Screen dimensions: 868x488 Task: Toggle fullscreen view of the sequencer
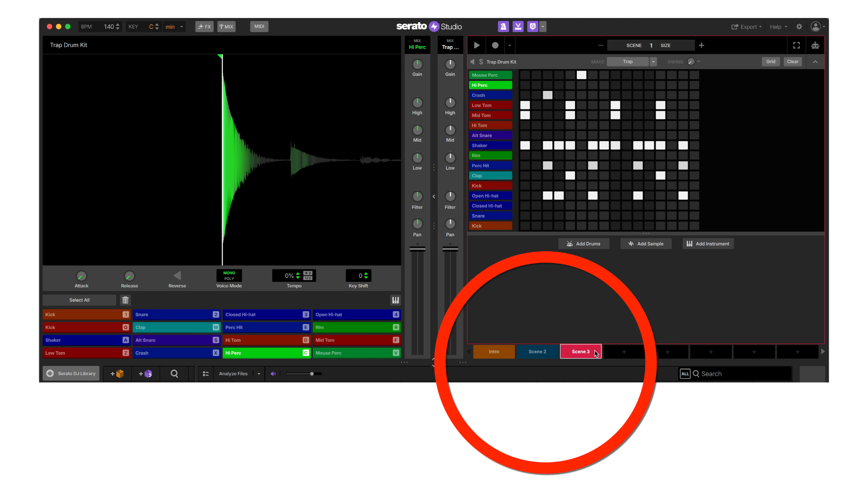coord(797,45)
